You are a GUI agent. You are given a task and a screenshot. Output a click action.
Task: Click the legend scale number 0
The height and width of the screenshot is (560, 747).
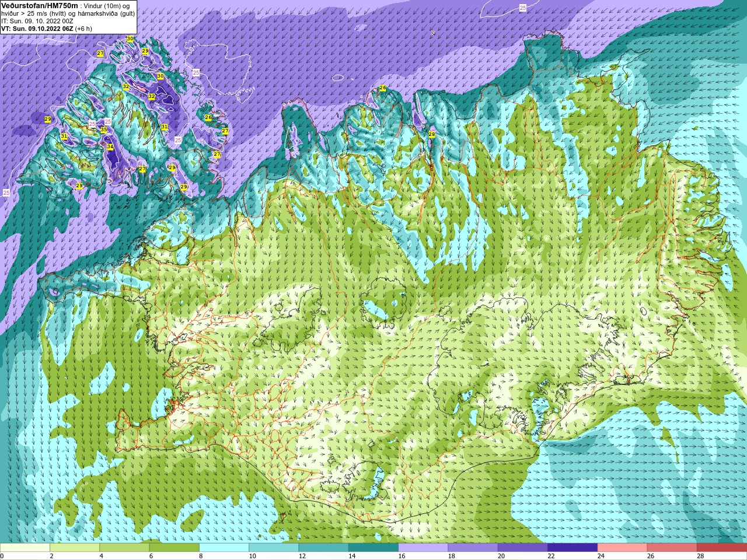(x=2, y=556)
